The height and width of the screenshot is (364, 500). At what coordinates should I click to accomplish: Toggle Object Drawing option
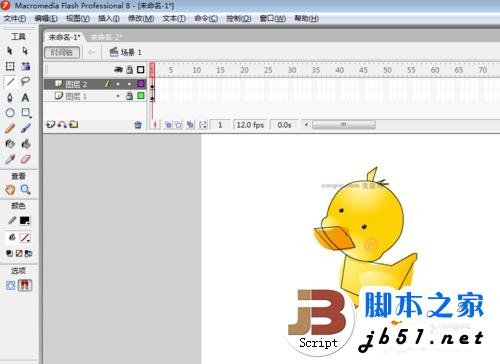[10, 285]
